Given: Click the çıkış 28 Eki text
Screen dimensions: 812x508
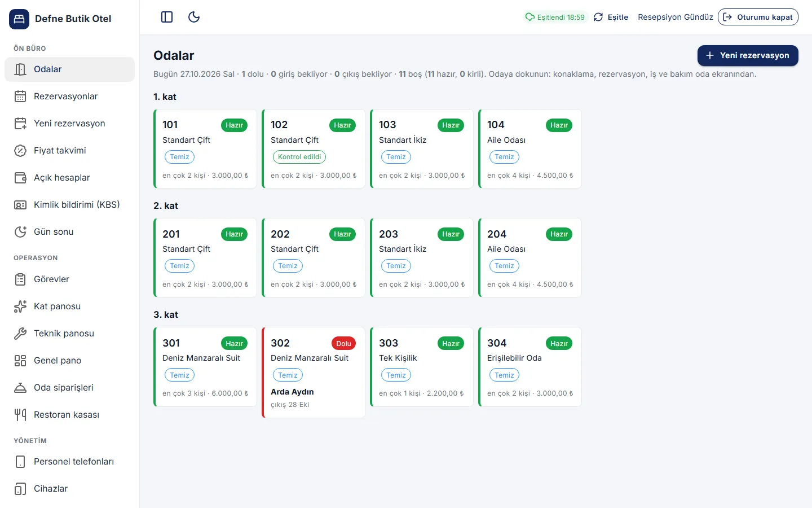Looking at the screenshot, I should pyautogui.click(x=290, y=405).
